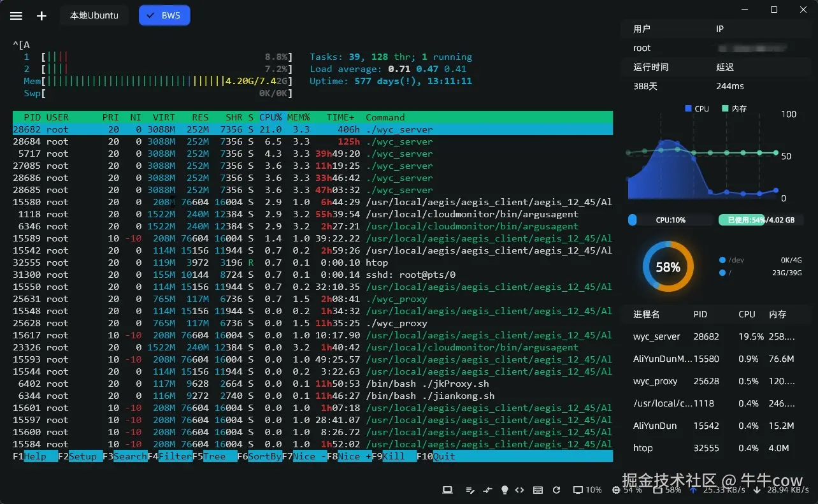The height and width of the screenshot is (504, 818).
Task: Click the 进程名 column header
Action: coord(647,314)
